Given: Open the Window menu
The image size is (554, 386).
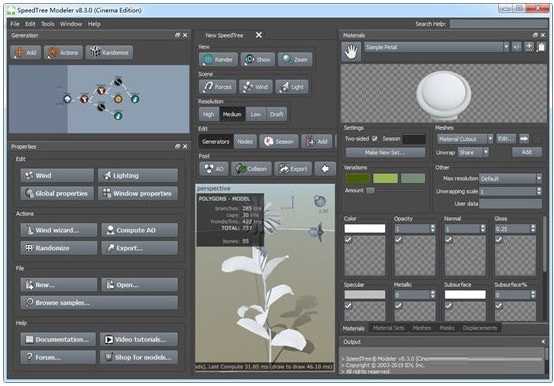Looking at the screenshot, I should coord(71,24).
